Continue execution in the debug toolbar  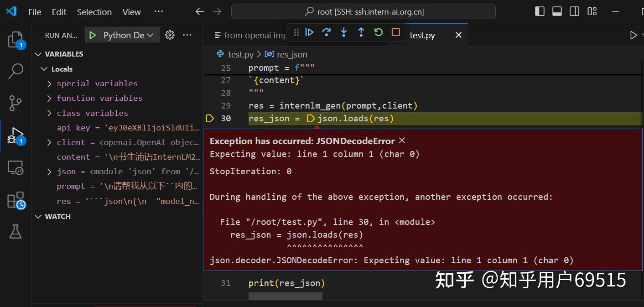click(x=309, y=32)
